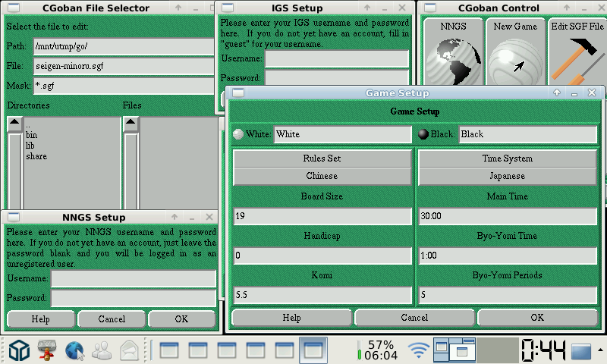607x364 pixels.
Task: Focus the Path field in File Selector
Action: click(124, 46)
